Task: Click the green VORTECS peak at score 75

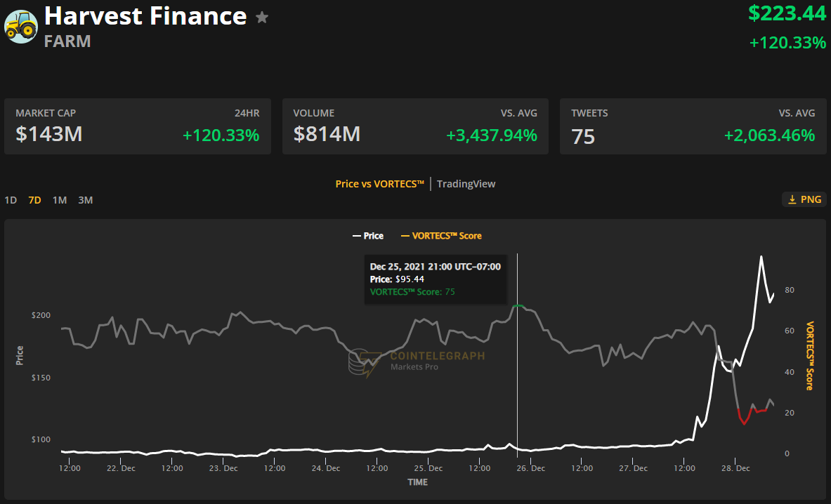Action: (518, 306)
